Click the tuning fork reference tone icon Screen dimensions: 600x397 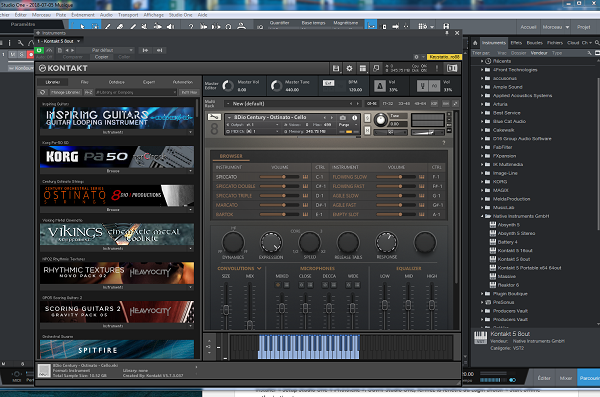click(x=422, y=86)
